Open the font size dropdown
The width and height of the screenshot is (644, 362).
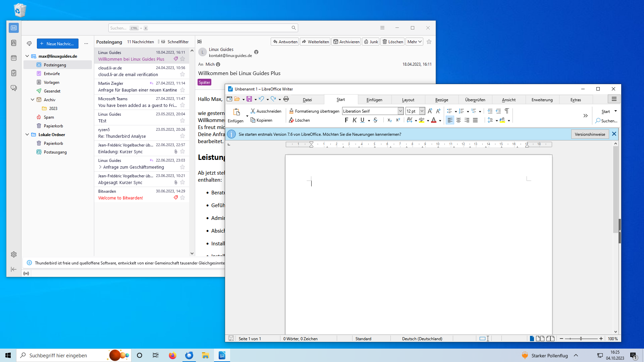point(422,111)
